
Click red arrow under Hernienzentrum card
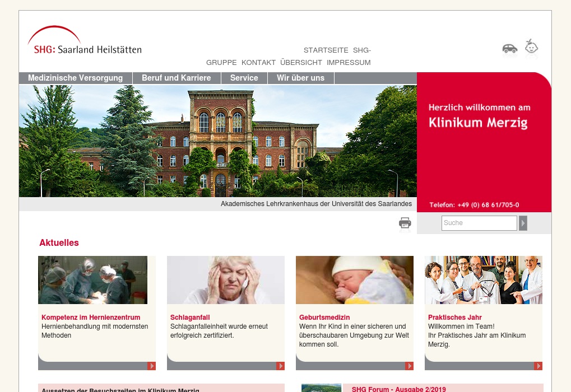pyautogui.click(x=151, y=366)
